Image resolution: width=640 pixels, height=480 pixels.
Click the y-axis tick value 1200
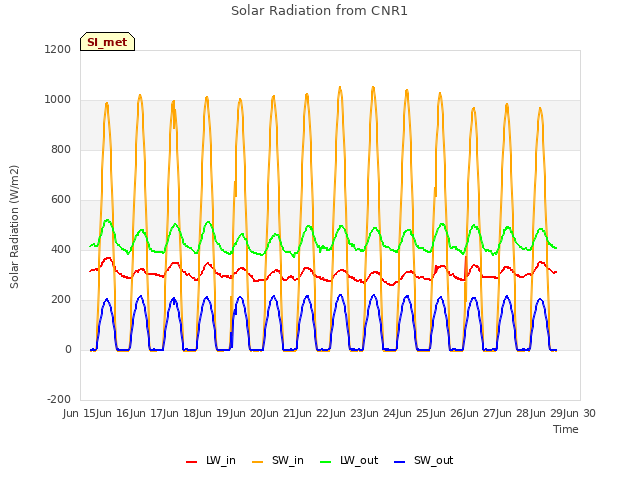pos(58,49)
